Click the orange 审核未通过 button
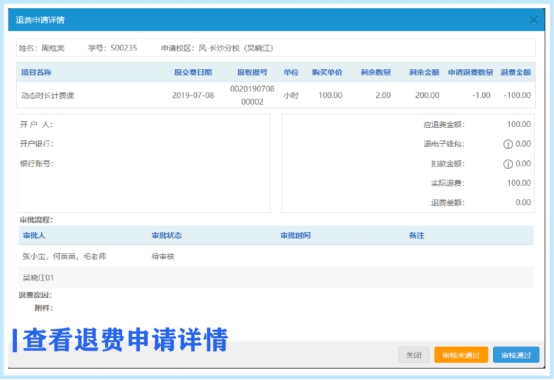554x380 pixels. (x=461, y=355)
